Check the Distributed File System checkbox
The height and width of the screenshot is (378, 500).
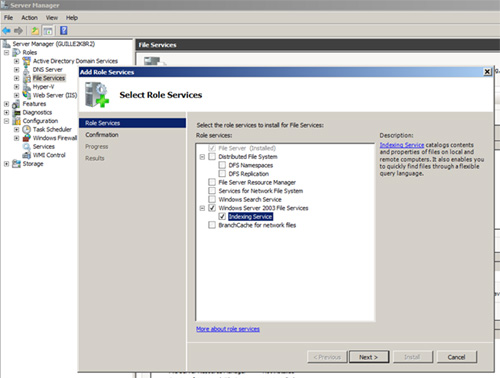click(212, 157)
